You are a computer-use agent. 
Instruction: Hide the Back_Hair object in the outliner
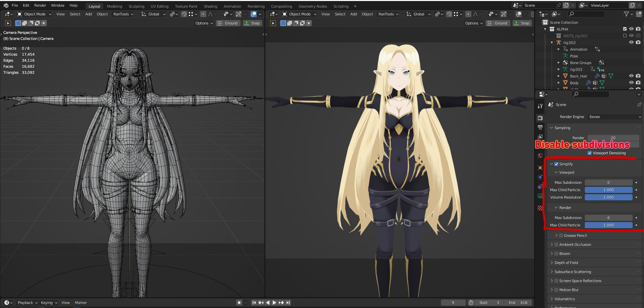631,76
